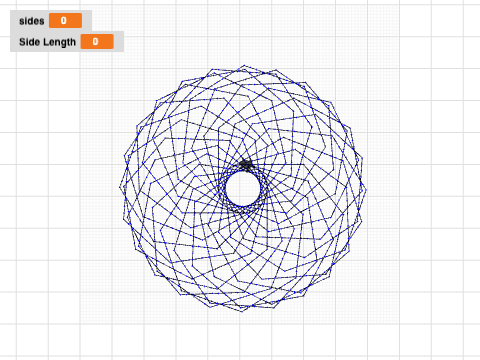This screenshot has width=480, height=360.
Task: Click gray padding right of Side Length value
Action: click(119, 42)
